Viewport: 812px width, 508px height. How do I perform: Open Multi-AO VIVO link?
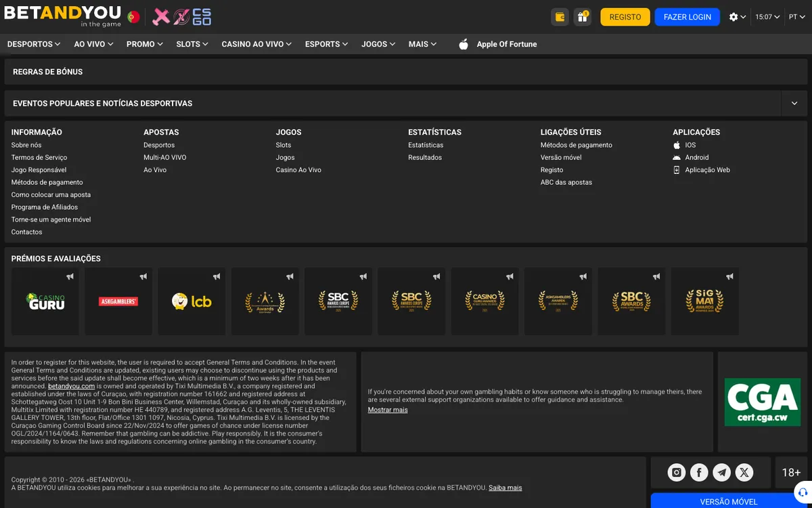click(x=165, y=157)
